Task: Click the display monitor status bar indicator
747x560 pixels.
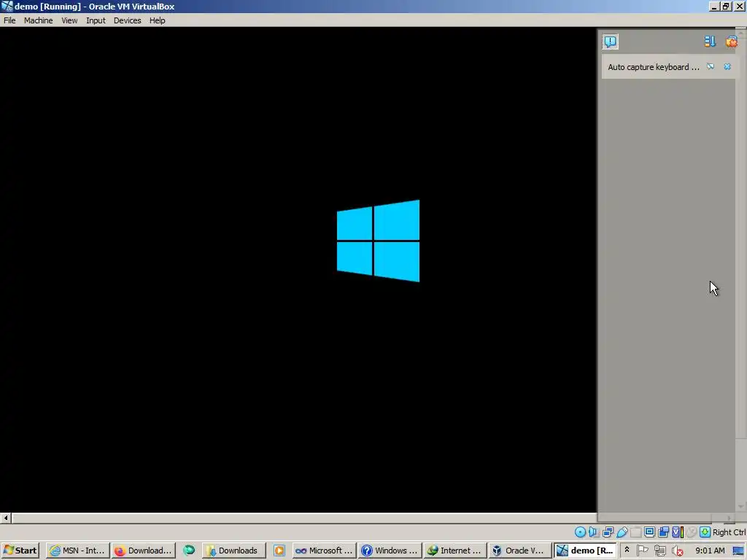Action: (649, 532)
